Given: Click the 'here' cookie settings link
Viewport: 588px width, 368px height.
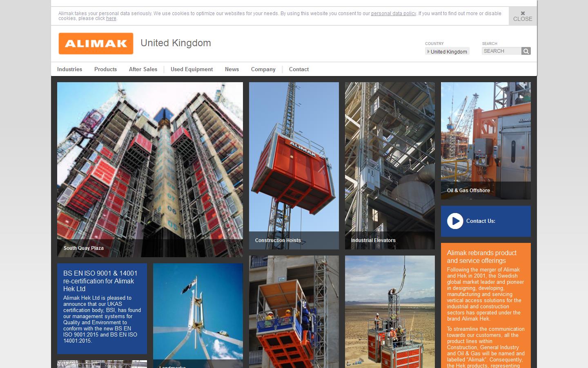Looking at the screenshot, I should coord(111,18).
